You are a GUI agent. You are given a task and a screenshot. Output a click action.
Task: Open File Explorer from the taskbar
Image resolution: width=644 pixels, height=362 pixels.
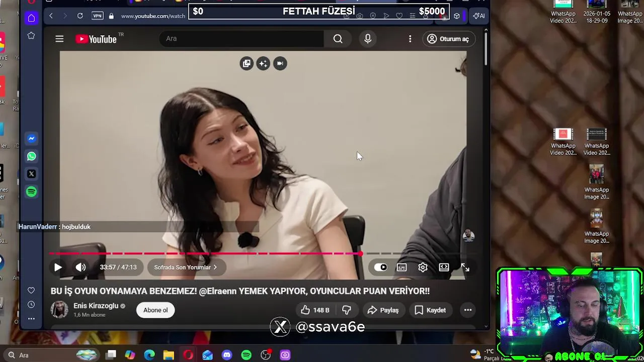[169, 355]
